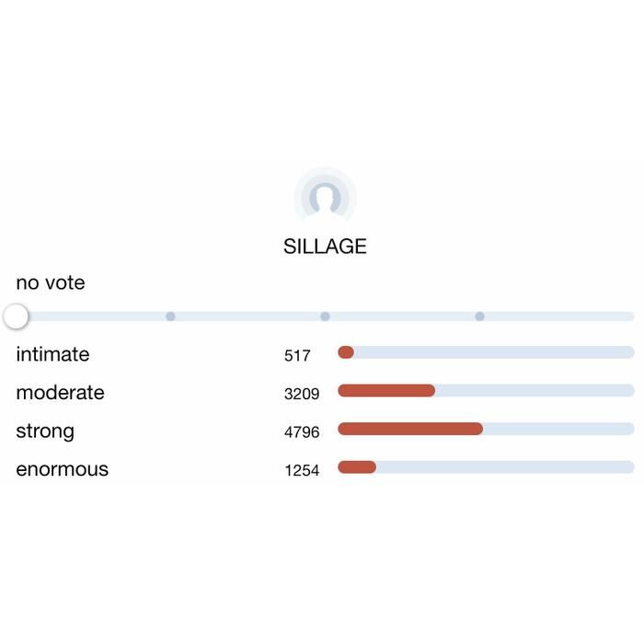Pick the 'strong' sillage label
644x644 pixels.
(x=45, y=431)
